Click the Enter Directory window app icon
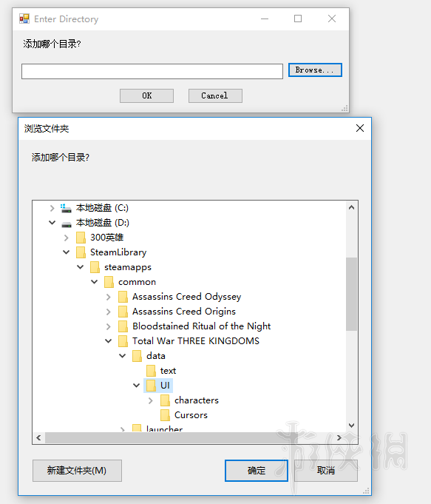This screenshot has width=431, height=504. 24,19
